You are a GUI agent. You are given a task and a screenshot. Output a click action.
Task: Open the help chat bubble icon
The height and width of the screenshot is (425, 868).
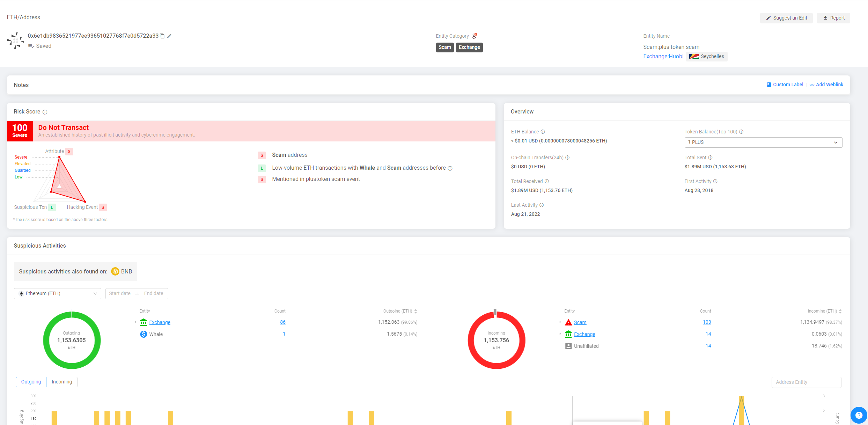pos(859,415)
